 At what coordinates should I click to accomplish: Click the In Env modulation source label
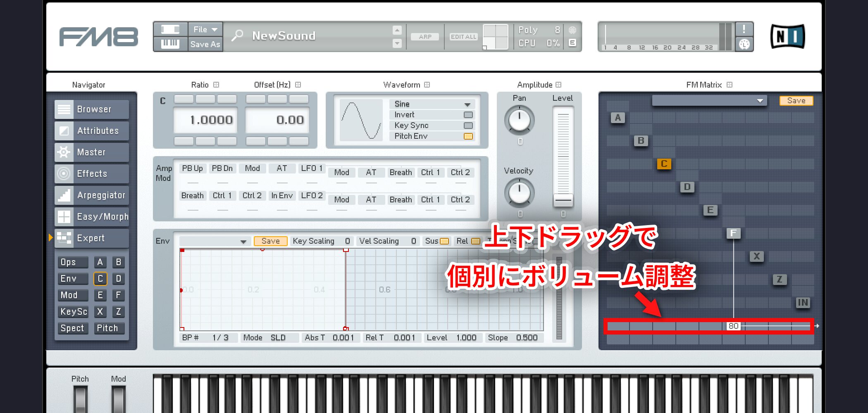(282, 196)
